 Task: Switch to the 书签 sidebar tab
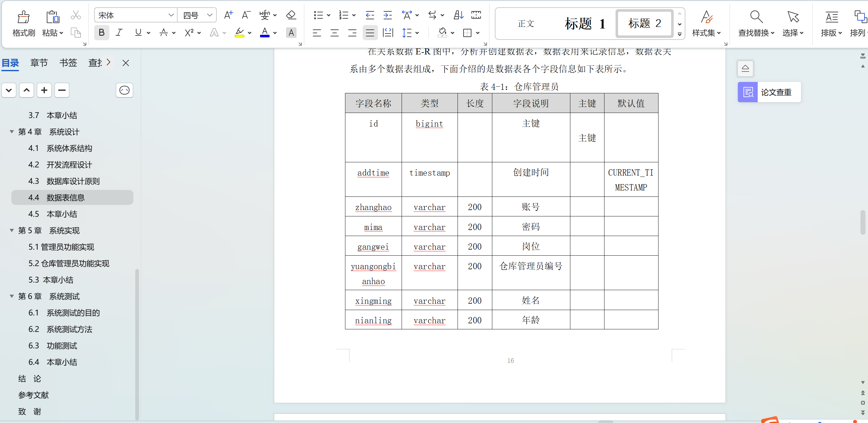click(x=68, y=62)
